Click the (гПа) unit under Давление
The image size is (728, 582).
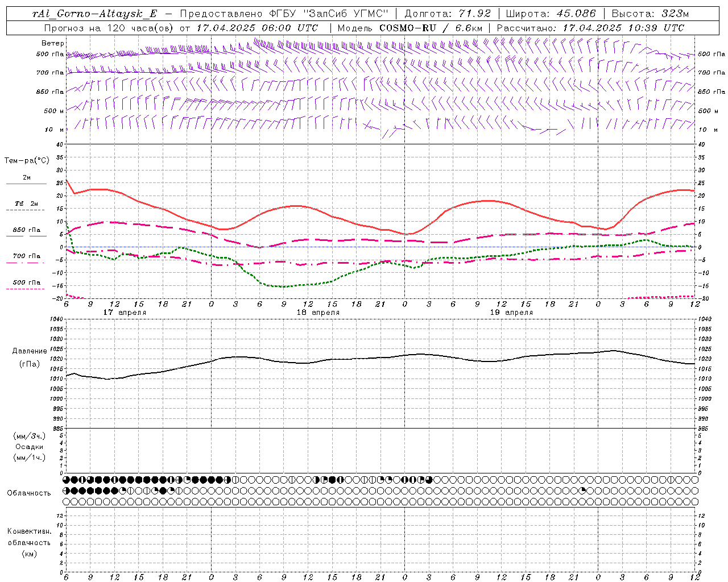pyautogui.click(x=30, y=364)
